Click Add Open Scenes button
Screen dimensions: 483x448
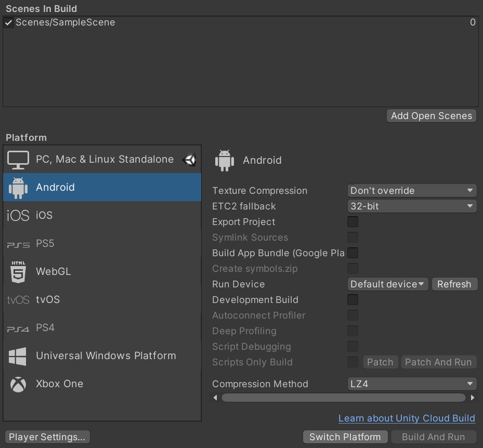431,116
